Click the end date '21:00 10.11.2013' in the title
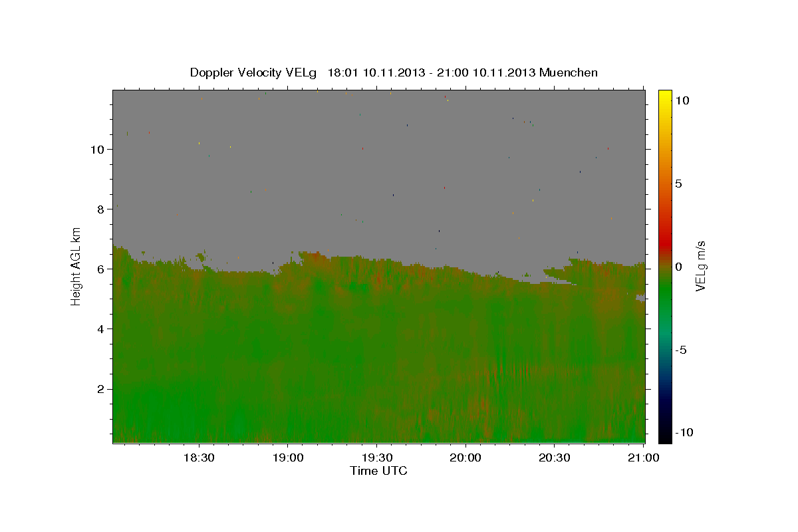The image size is (798, 532). tap(487, 72)
